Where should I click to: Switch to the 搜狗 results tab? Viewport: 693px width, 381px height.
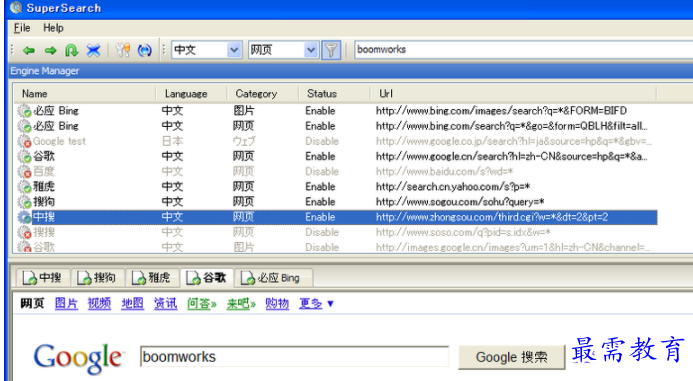point(97,278)
